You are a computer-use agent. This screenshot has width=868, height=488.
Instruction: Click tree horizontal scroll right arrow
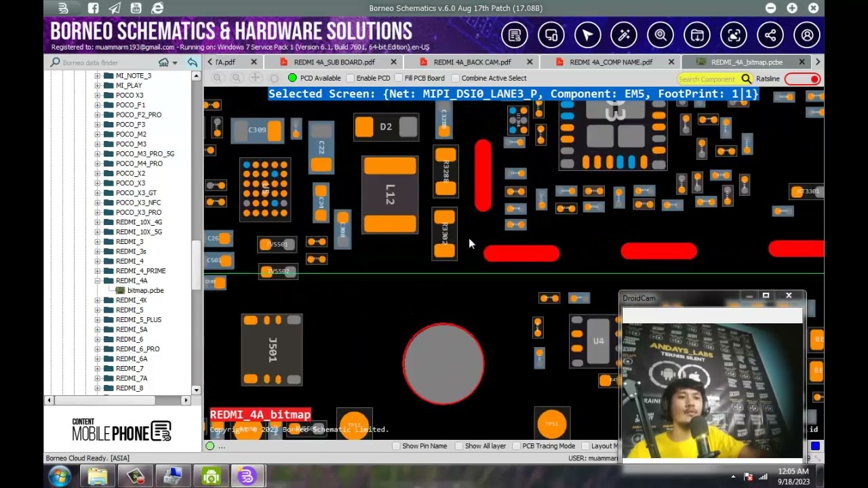point(186,401)
